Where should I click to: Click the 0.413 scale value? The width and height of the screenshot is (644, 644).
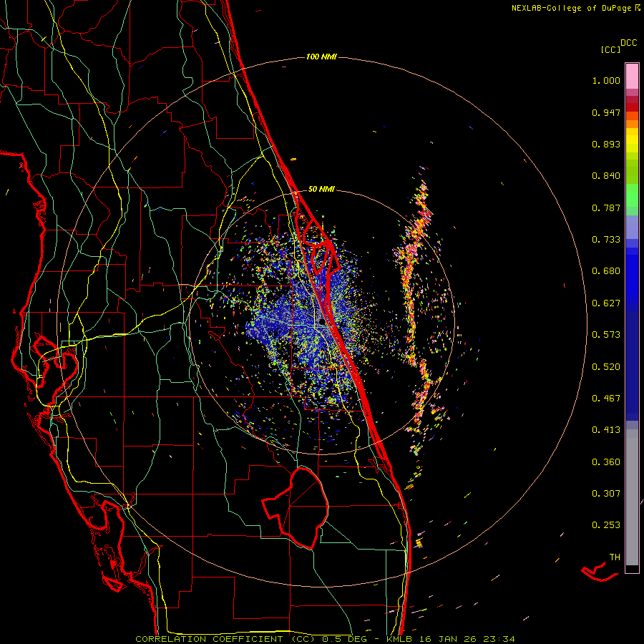[x=606, y=430]
